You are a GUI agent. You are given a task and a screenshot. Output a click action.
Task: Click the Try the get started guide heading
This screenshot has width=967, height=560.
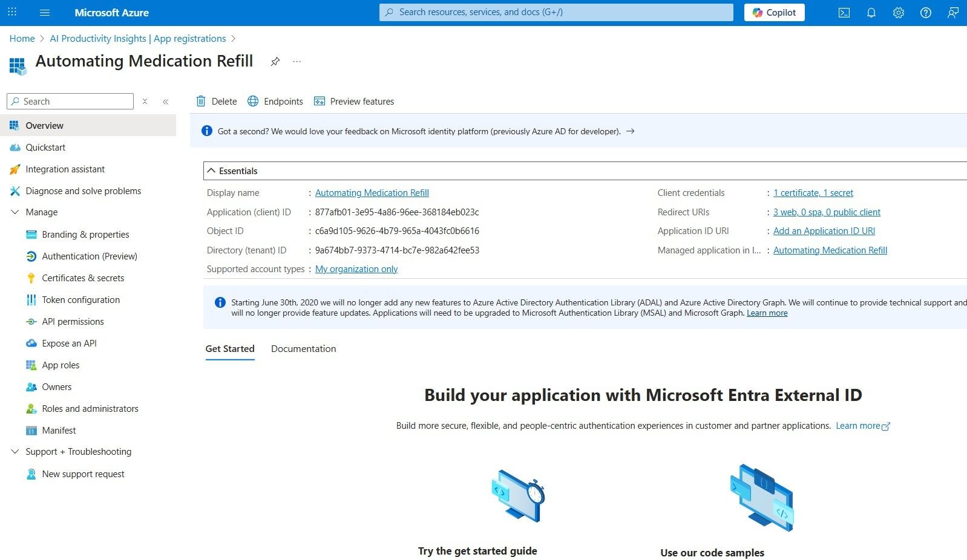[477, 551]
